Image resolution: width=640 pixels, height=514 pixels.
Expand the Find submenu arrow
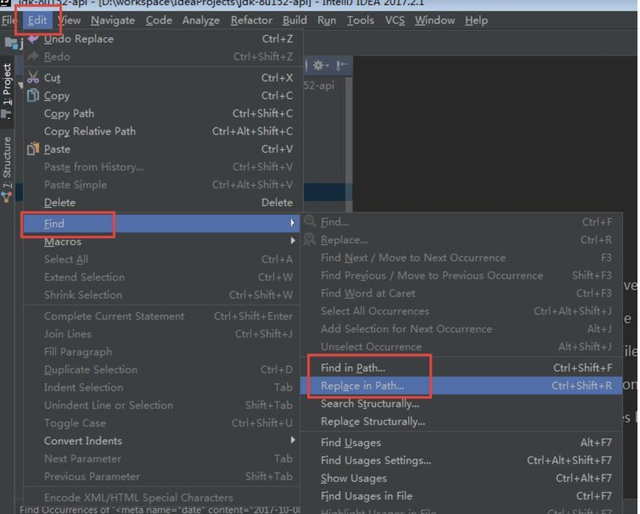[x=292, y=223]
